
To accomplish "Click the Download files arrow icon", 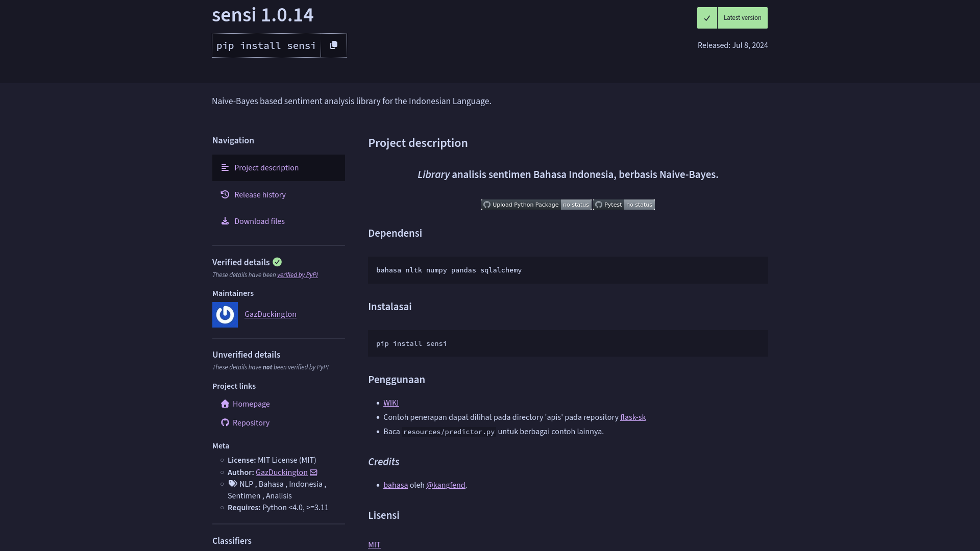I will coord(225,221).
